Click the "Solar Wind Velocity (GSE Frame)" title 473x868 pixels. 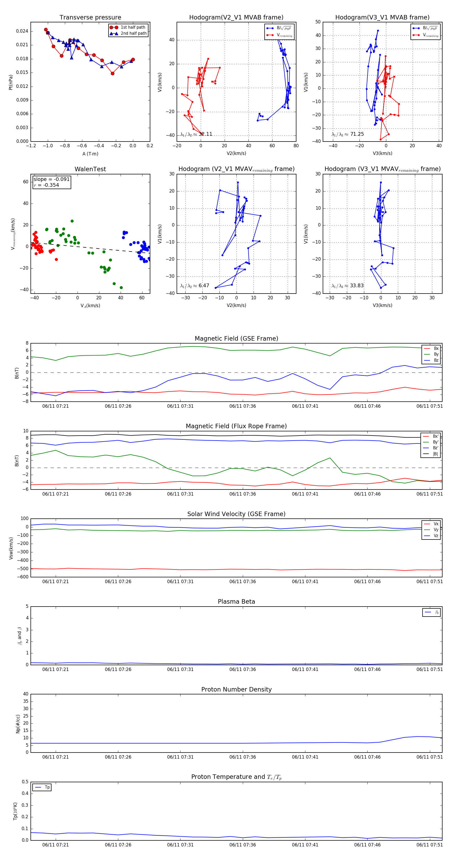coord(236,514)
